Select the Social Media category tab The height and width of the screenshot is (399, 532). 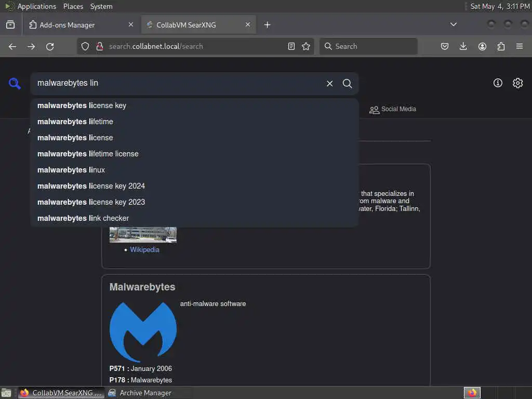(393, 109)
